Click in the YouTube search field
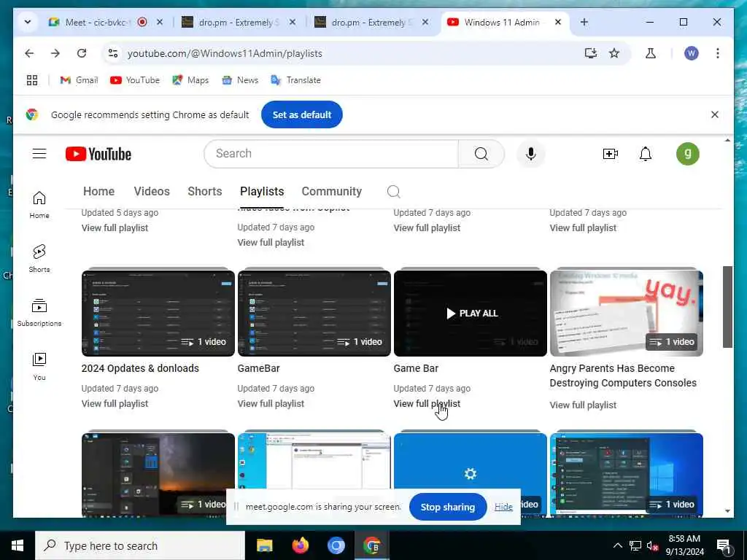The height and width of the screenshot is (560, 747). pyautogui.click(x=332, y=154)
